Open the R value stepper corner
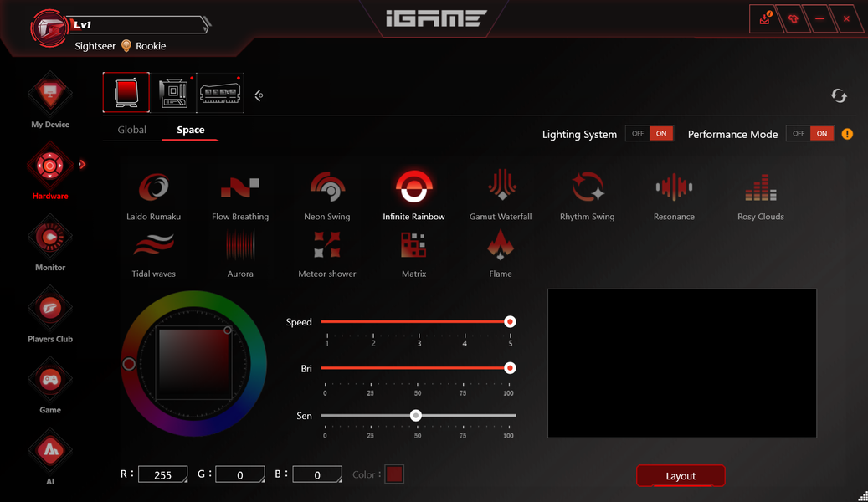The height and width of the screenshot is (502, 868). (185, 480)
